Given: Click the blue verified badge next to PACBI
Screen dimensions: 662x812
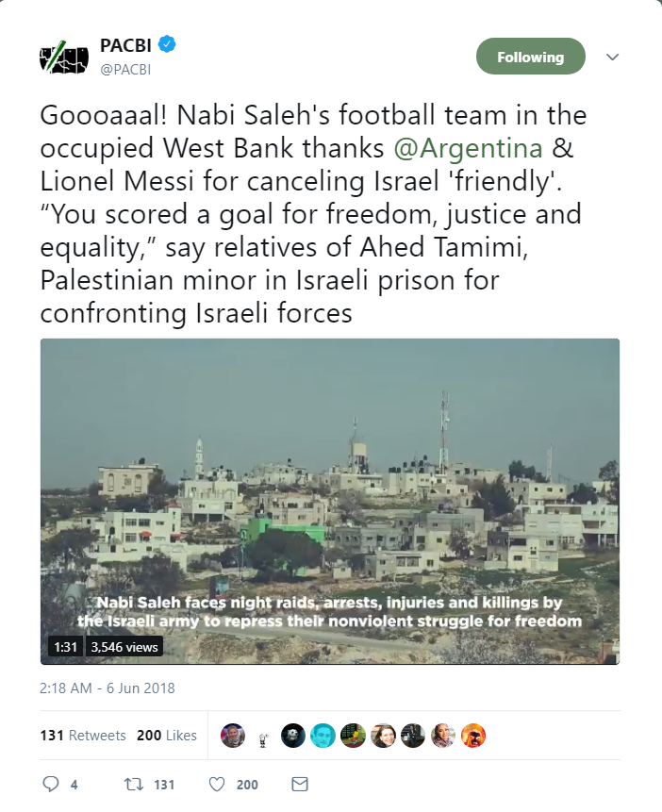Looking at the screenshot, I should coord(168,44).
